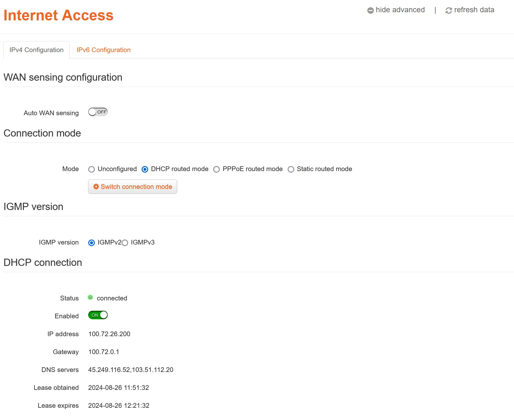
Task: Switch to the IPv4 Configuration tab
Action: point(36,50)
